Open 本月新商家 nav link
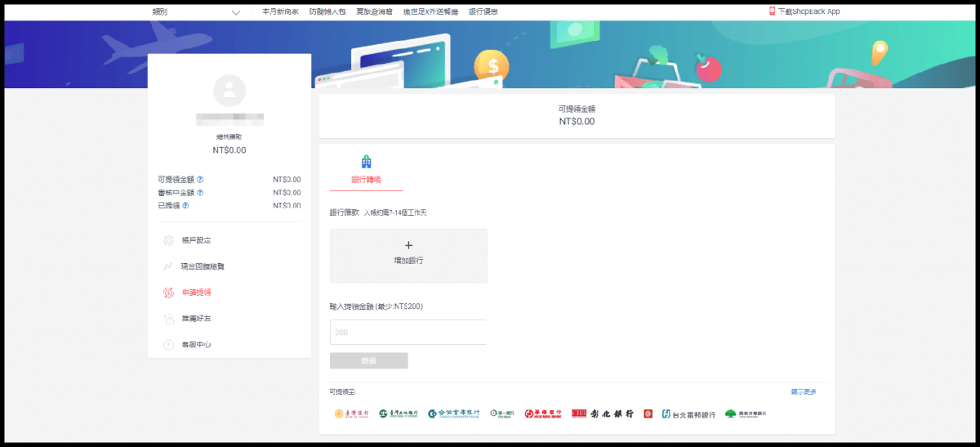The image size is (980, 447). click(280, 12)
